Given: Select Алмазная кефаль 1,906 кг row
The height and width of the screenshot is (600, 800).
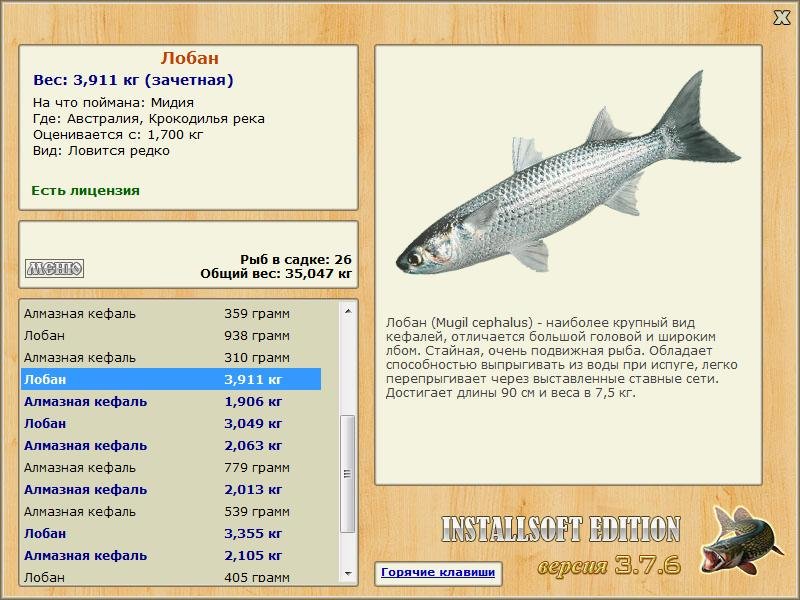Looking at the screenshot, I should [170, 401].
